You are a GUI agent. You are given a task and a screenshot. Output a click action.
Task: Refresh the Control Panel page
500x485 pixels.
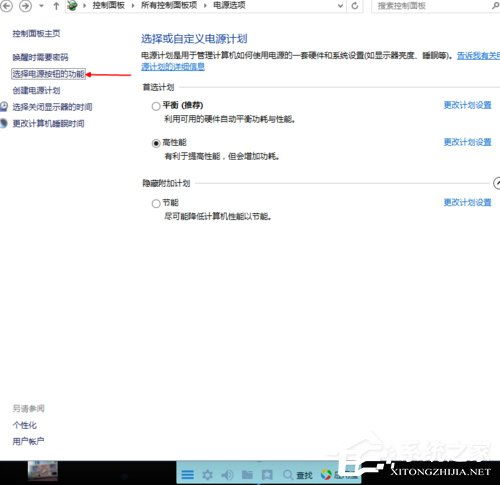click(x=355, y=6)
